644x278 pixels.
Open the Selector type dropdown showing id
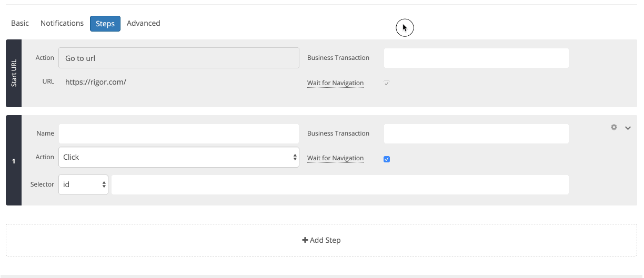83,184
